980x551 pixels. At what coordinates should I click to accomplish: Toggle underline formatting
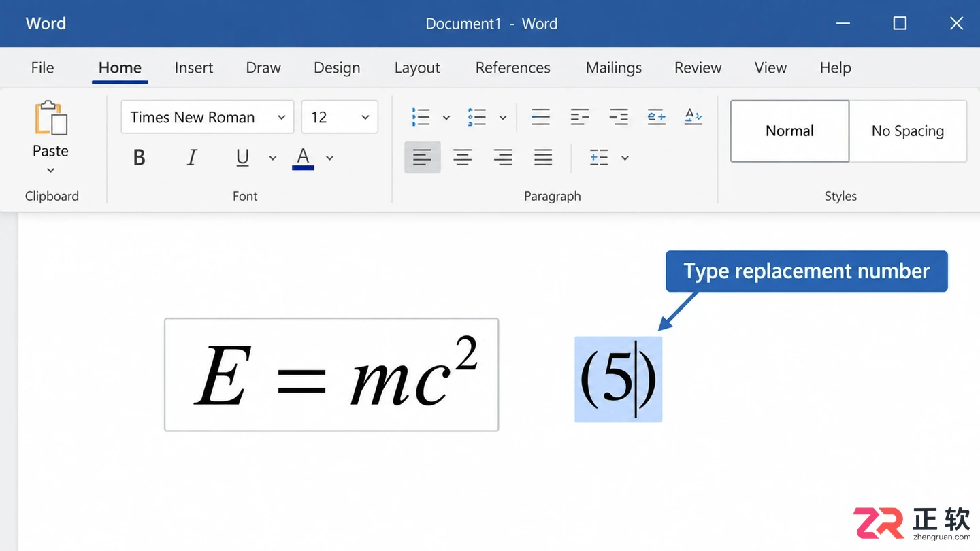(x=242, y=158)
